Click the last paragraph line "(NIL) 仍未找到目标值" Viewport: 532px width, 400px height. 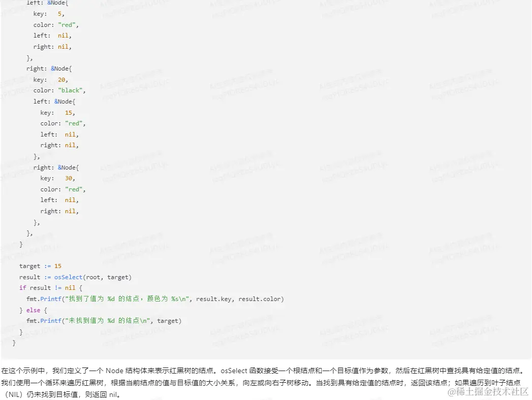coord(62,394)
